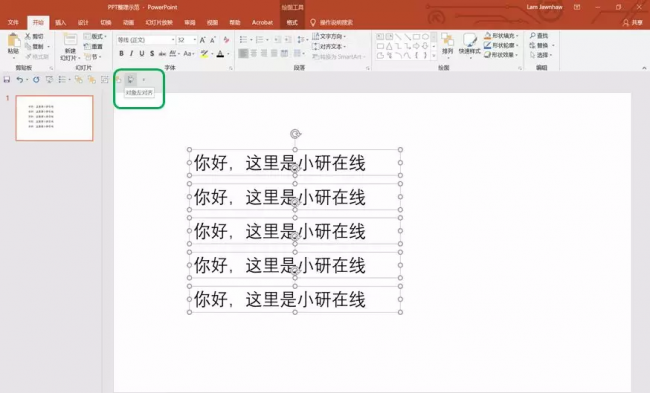Image resolution: width=650 pixels, height=393 pixels.
Task: Switch to the Design (设计) tab
Action: (83, 22)
